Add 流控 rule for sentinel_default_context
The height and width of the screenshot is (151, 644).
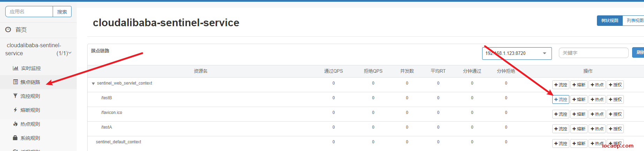click(x=561, y=144)
